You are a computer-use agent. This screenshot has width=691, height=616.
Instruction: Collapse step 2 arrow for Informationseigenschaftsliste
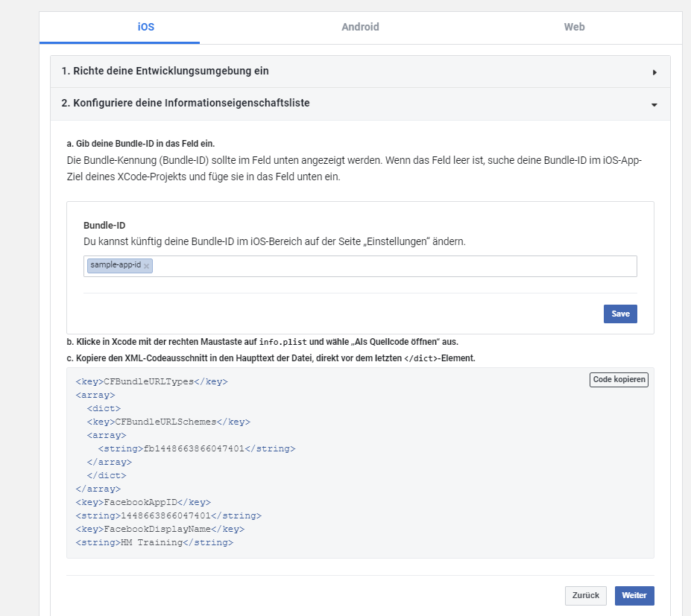point(654,104)
